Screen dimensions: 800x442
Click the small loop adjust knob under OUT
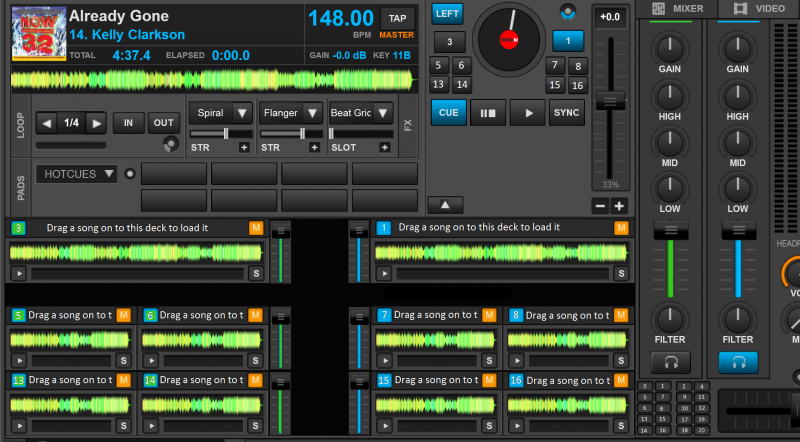coord(171,144)
